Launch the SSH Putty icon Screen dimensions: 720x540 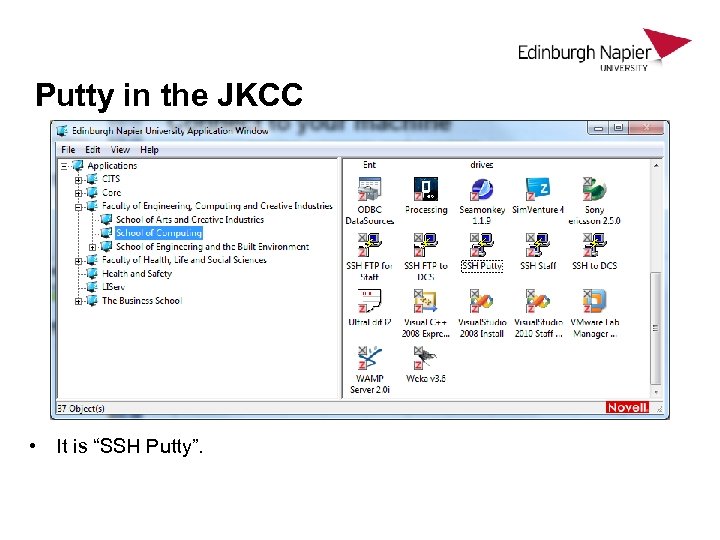pos(482,245)
